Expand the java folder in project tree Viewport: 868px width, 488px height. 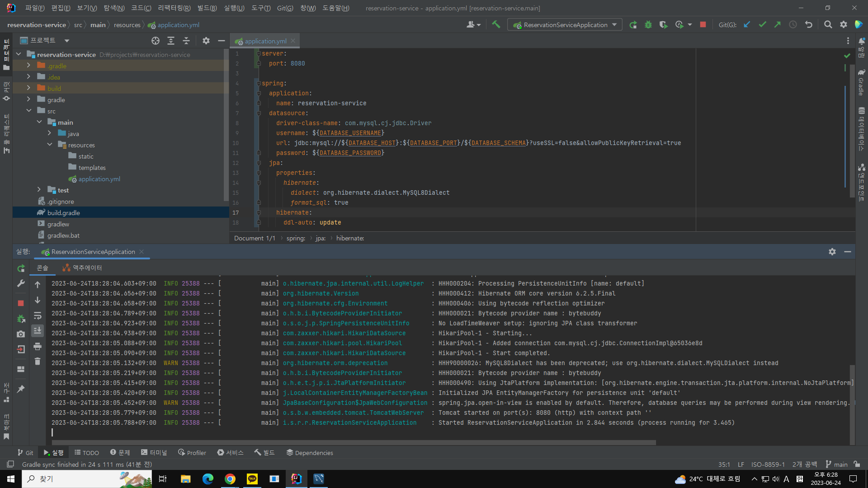pos(50,133)
